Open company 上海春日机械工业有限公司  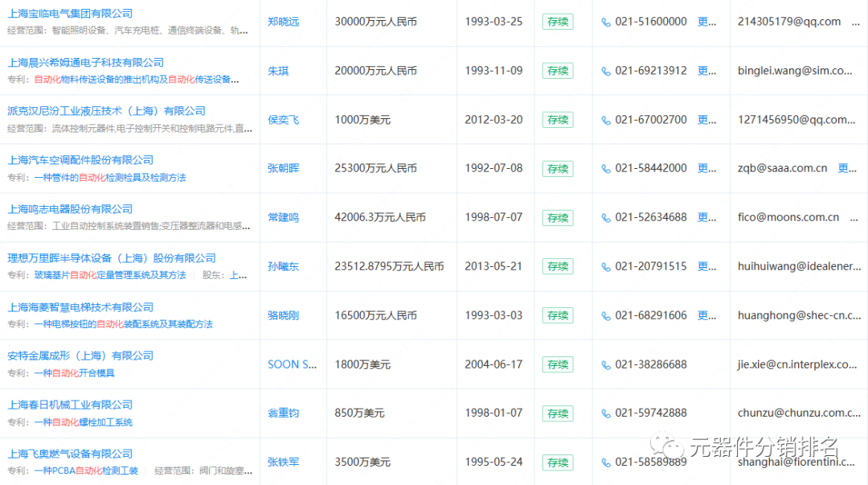point(70,405)
